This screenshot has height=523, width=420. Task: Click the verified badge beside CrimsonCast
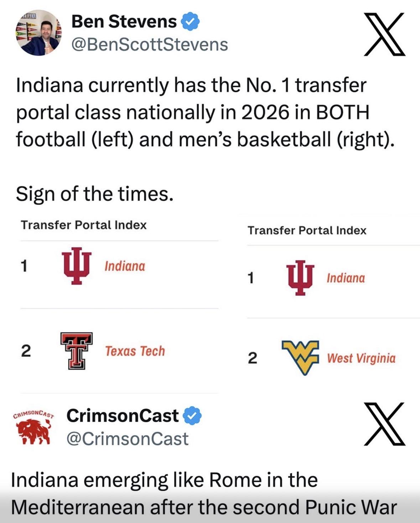click(x=192, y=416)
